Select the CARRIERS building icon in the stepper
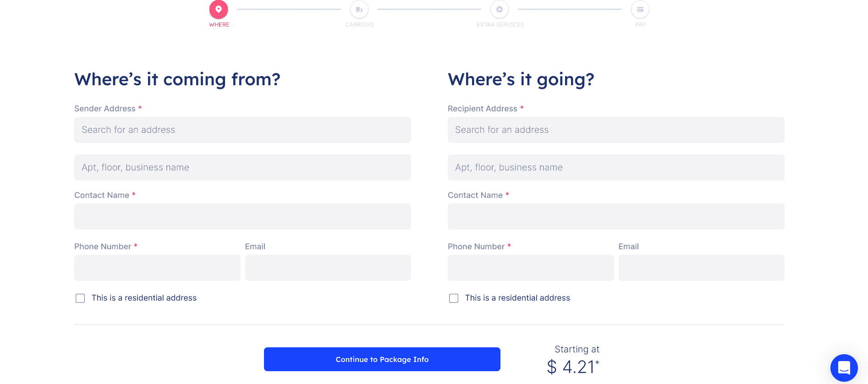868x384 pixels. pos(359,9)
